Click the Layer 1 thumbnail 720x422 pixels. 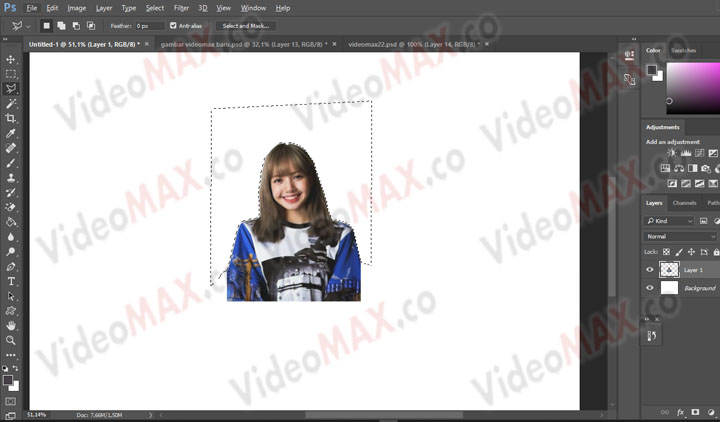click(x=669, y=270)
